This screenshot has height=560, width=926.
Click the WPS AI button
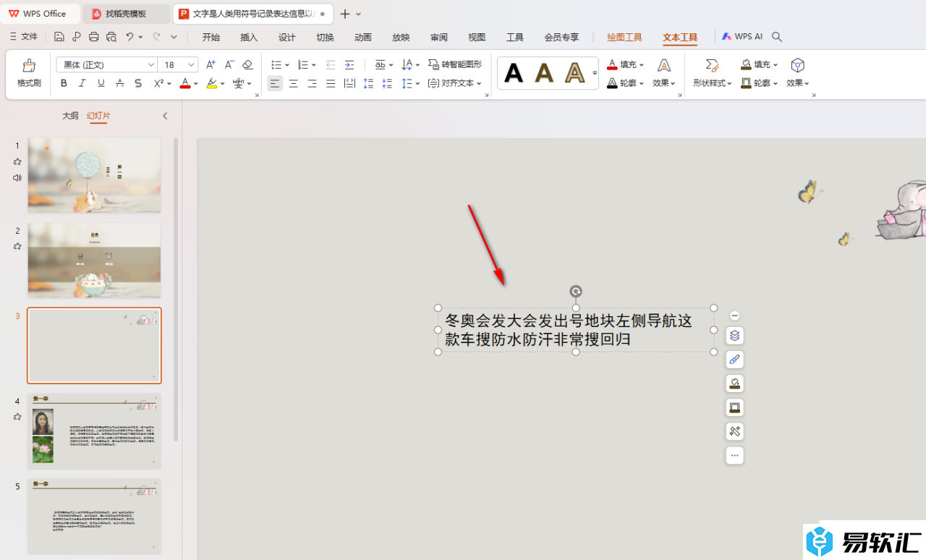[x=742, y=36]
